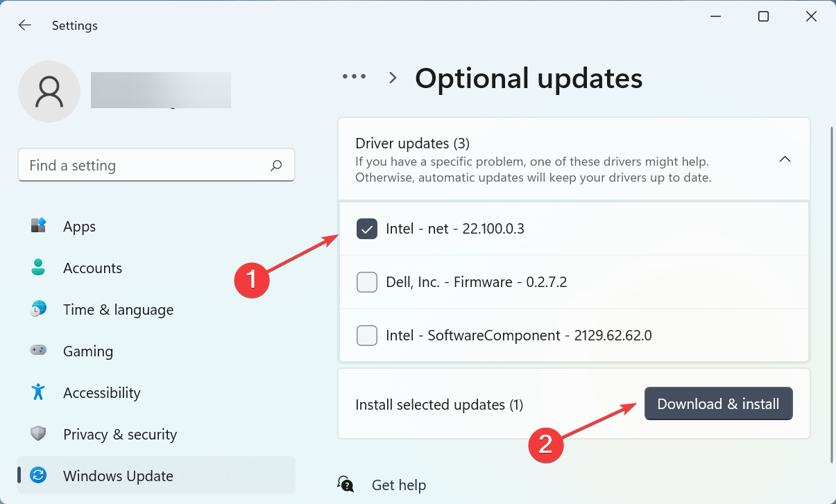The height and width of the screenshot is (504, 836).
Task: Enable the Intel SoftwareComponent driver checkbox
Action: click(367, 336)
